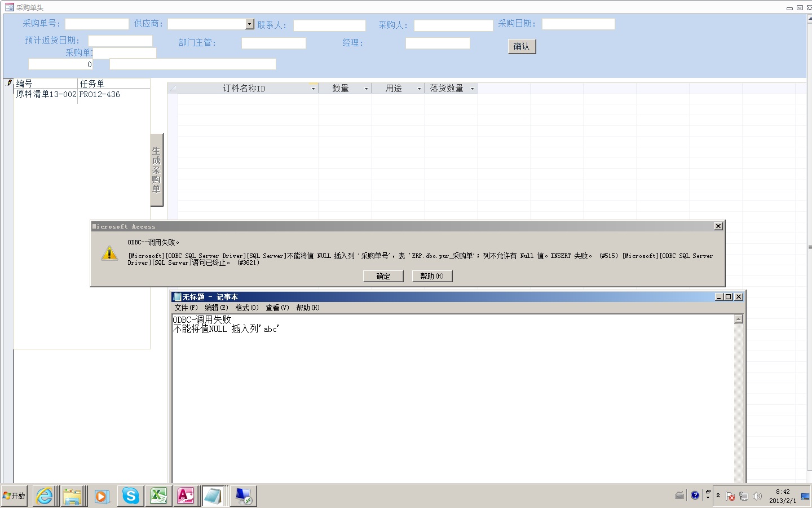Click the red X security tray icon

(730, 496)
